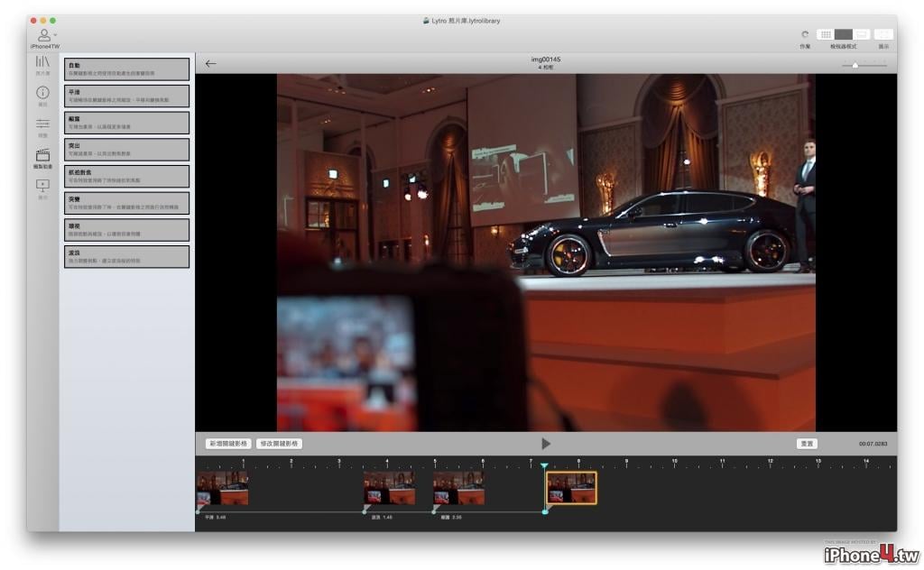Switch to grid viewer mode
924x570 pixels.
click(826, 35)
